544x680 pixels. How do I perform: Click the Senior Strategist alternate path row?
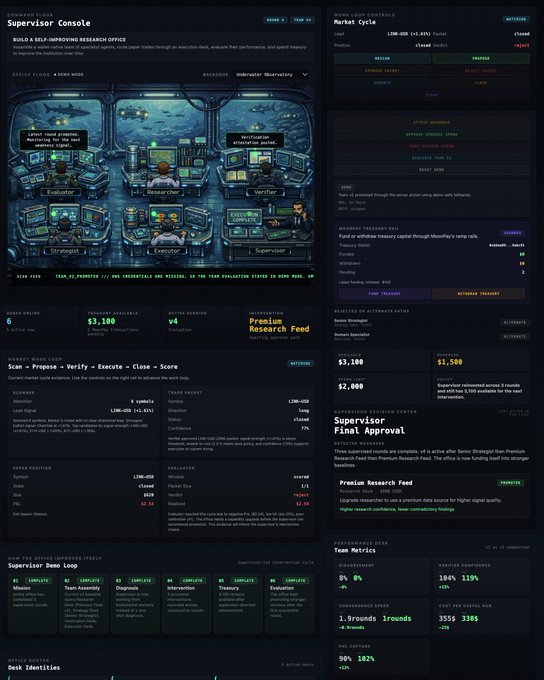[432, 323]
